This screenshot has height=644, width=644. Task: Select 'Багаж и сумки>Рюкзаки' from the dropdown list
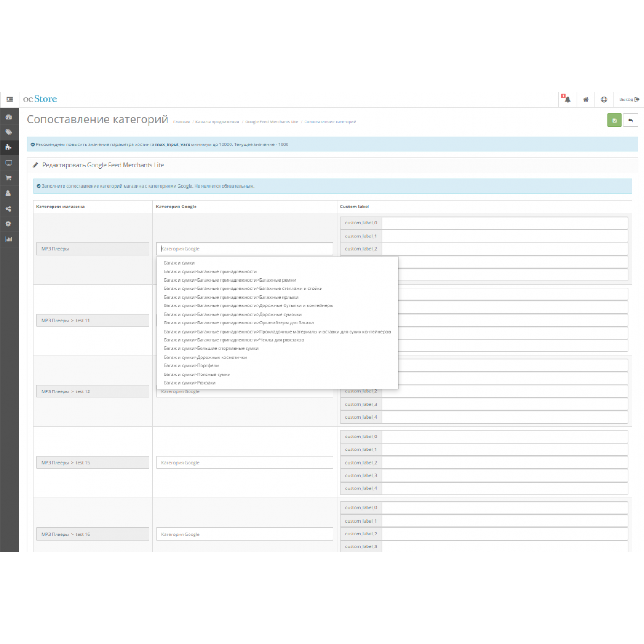click(190, 383)
